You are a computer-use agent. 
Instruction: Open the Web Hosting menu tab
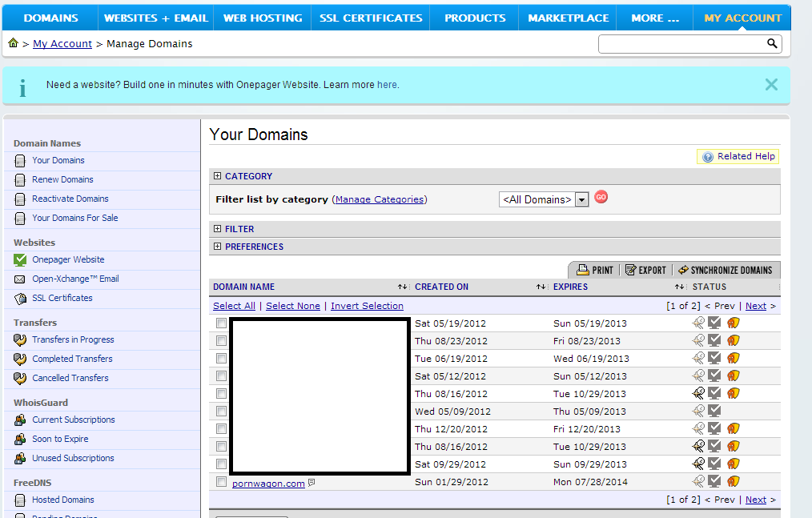point(263,18)
